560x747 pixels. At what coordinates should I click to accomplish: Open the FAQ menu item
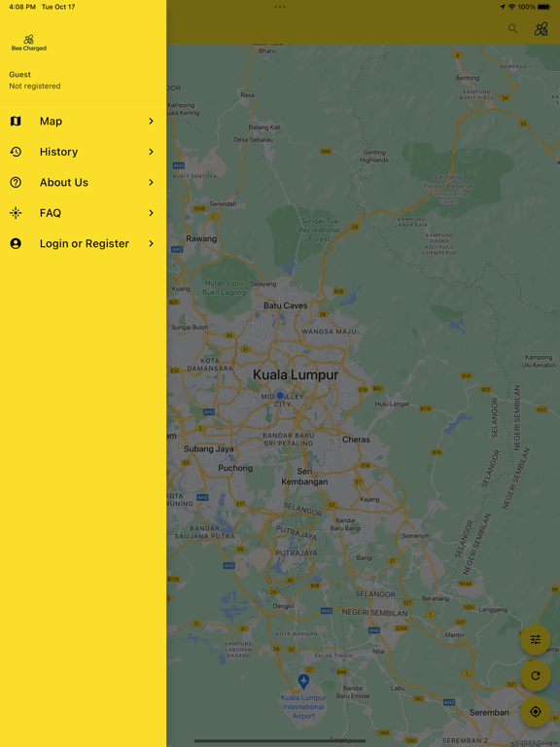point(84,212)
